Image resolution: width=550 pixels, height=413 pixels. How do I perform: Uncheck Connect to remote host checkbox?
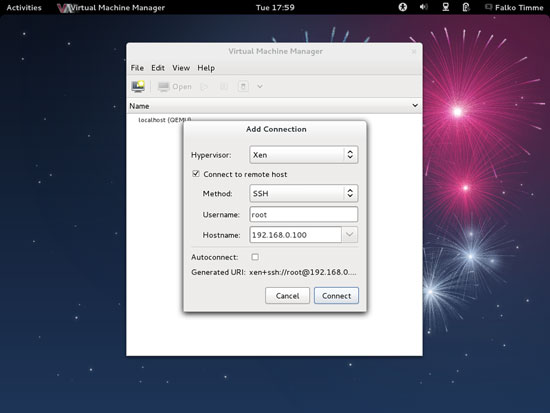(x=196, y=174)
